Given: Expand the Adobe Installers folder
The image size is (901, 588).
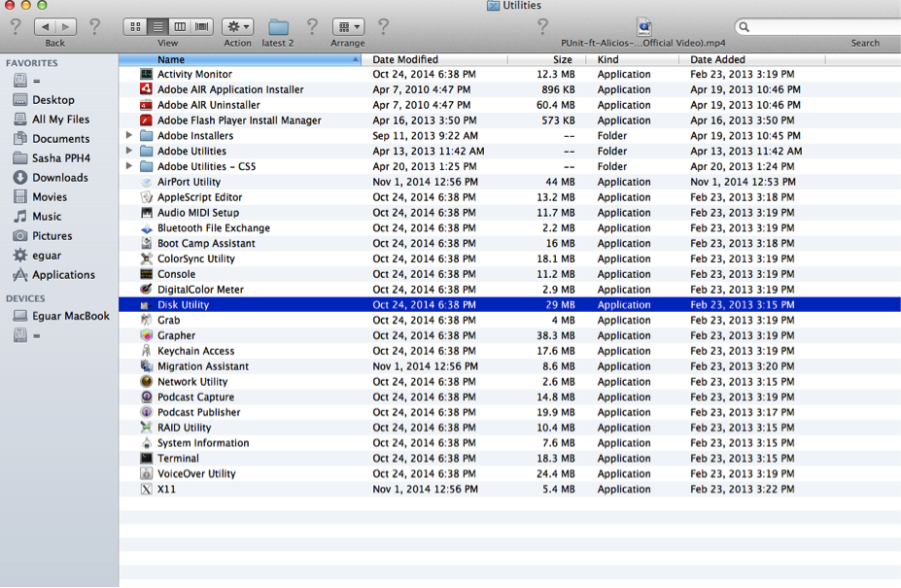Looking at the screenshot, I should [x=129, y=135].
